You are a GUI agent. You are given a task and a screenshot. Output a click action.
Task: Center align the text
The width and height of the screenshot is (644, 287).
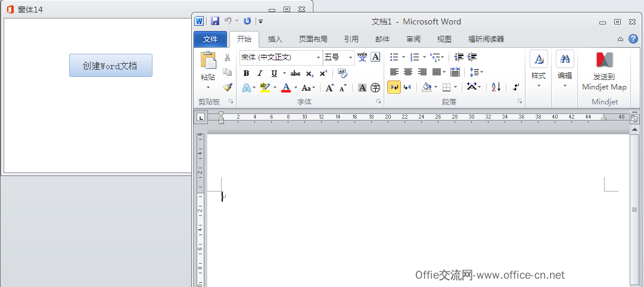tap(408, 72)
